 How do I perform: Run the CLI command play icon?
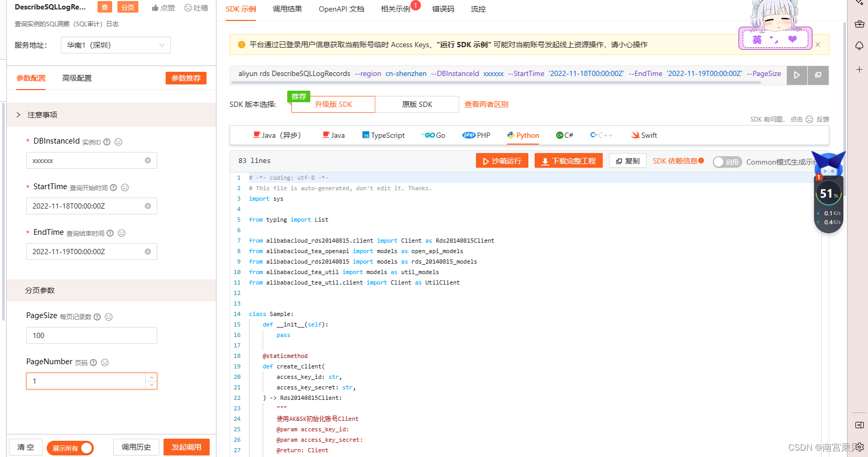pyautogui.click(x=797, y=75)
